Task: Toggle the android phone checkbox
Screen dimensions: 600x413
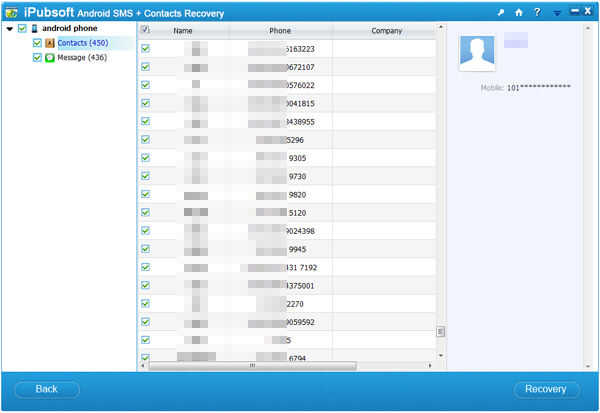Action: pyautogui.click(x=22, y=28)
